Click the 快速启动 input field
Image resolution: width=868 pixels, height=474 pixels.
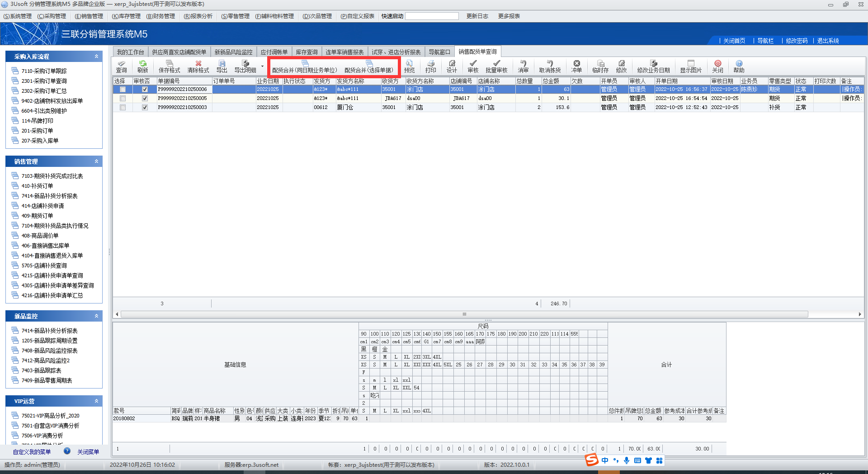[x=432, y=16]
